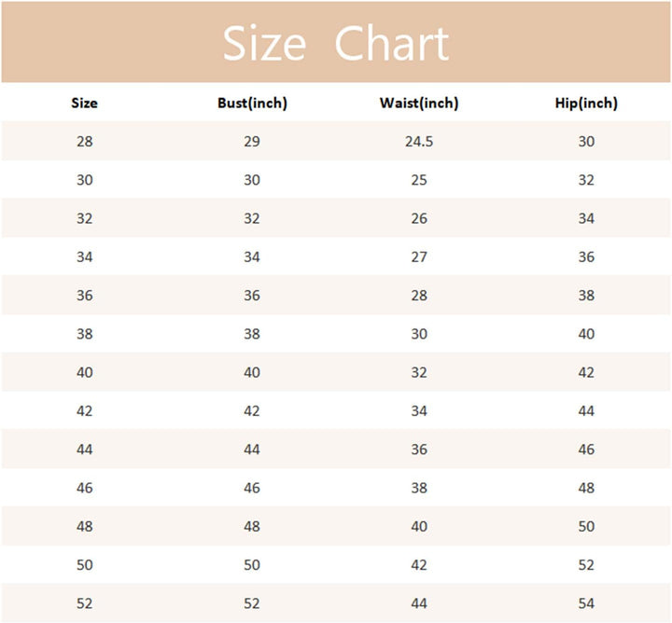Select the 24.5 waist value

(x=419, y=142)
